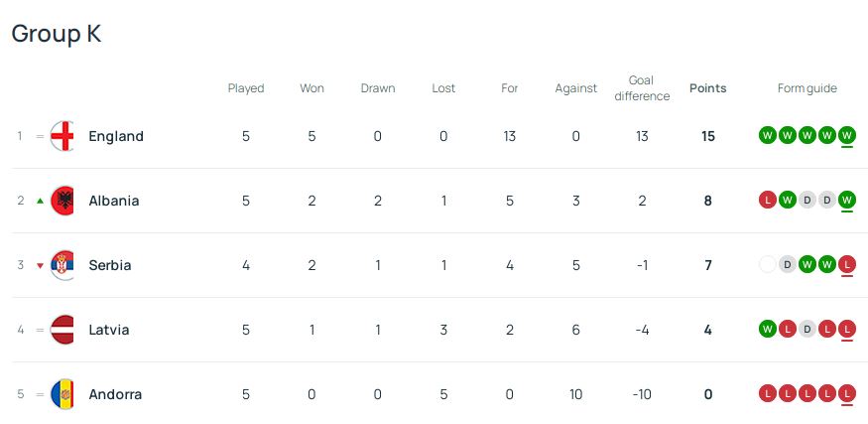This screenshot has width=868, height=424.
Task: Click Serbia's red down-arrow position indicator
Action: click(x=40, y=265)
